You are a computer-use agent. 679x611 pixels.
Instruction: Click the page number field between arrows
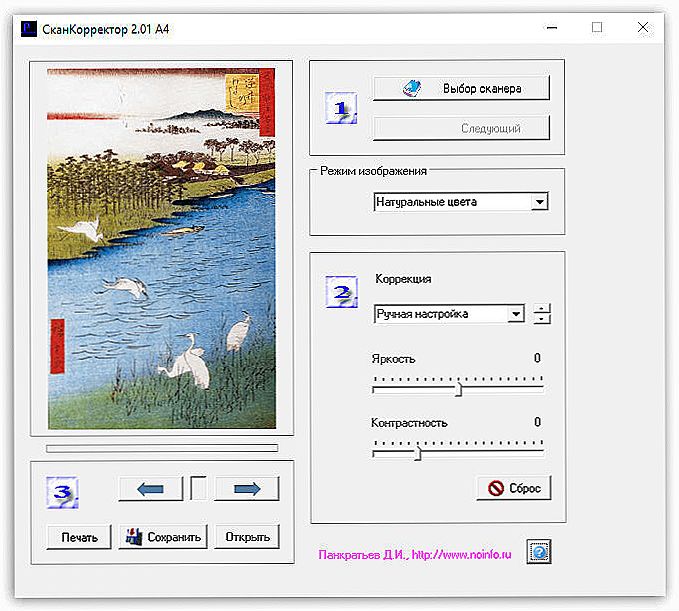198,488
